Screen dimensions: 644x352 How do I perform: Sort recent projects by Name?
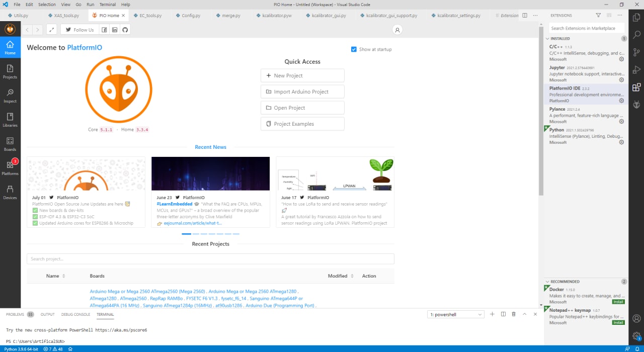coord(56,276)
